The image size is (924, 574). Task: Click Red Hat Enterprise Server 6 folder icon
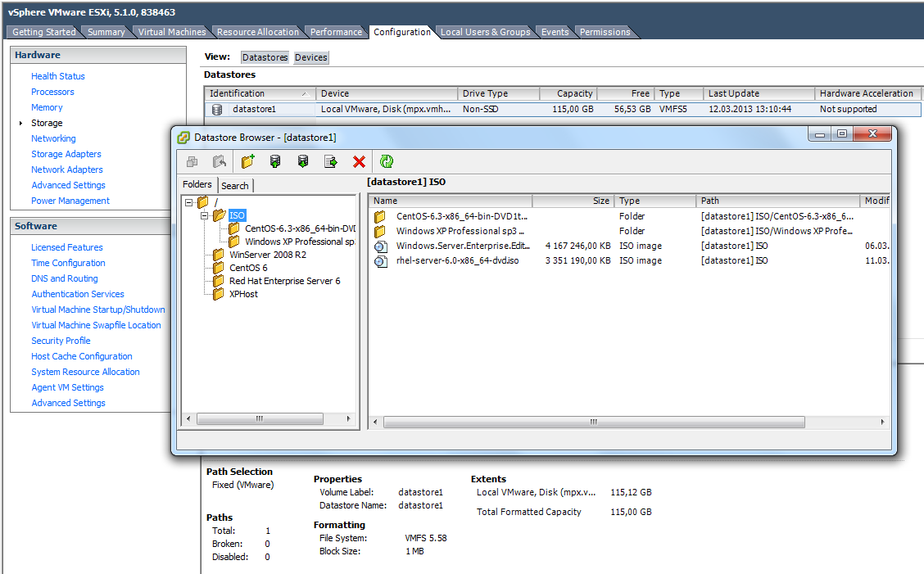(x=218, y=281)
